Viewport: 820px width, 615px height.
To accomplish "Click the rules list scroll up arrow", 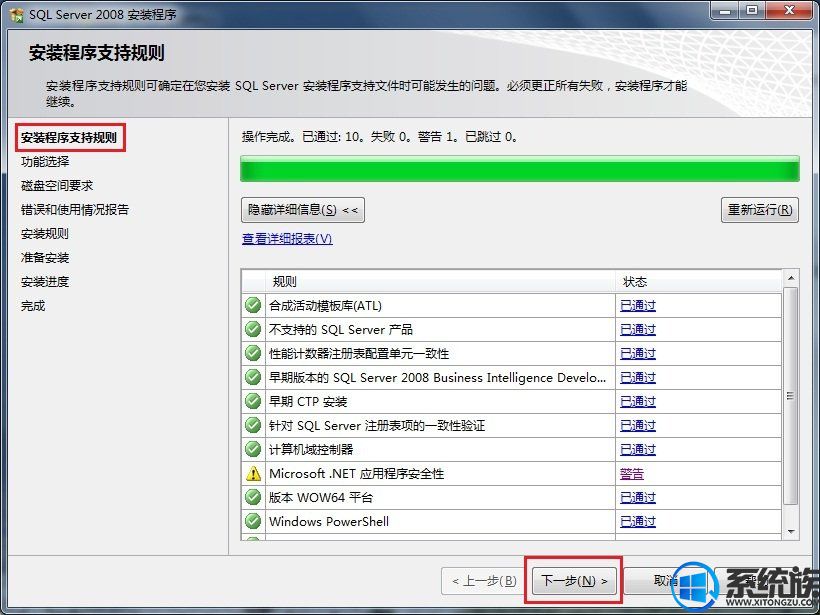I will tap(790, 278).
